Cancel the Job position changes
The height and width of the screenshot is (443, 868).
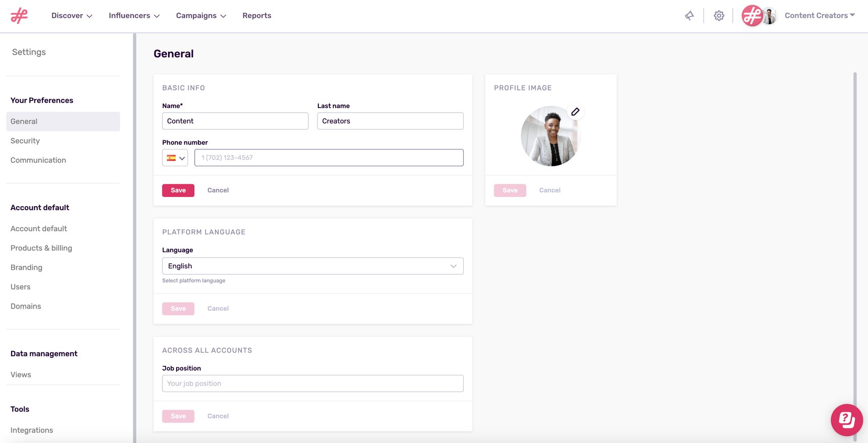(x=218, y=416)
